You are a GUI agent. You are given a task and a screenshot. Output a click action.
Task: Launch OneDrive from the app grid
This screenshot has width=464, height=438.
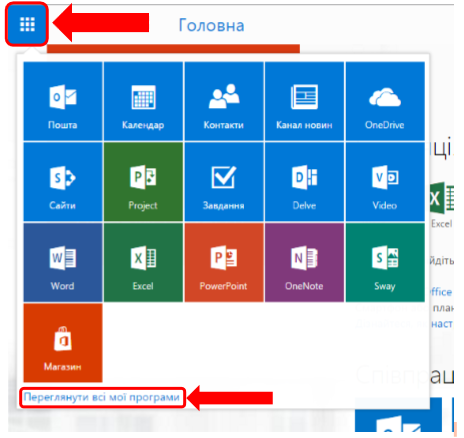pyautogui.click(x=385, y=101)
